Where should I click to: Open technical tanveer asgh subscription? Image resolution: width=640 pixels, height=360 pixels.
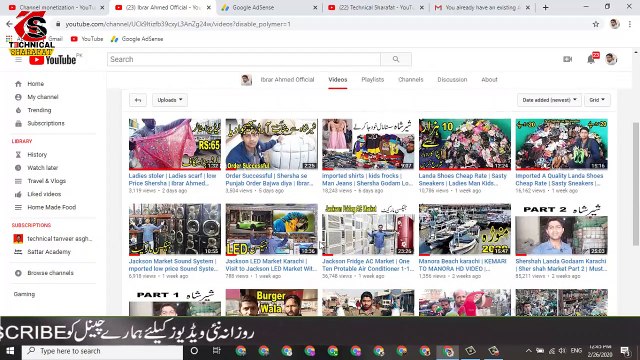click(x=60, y=239)
